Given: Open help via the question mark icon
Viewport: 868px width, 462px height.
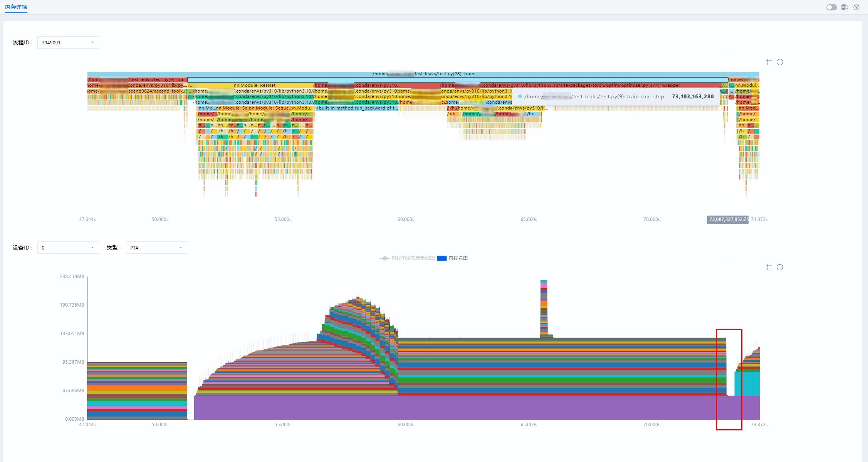Looking at the screenshot, I should [856, 7].
